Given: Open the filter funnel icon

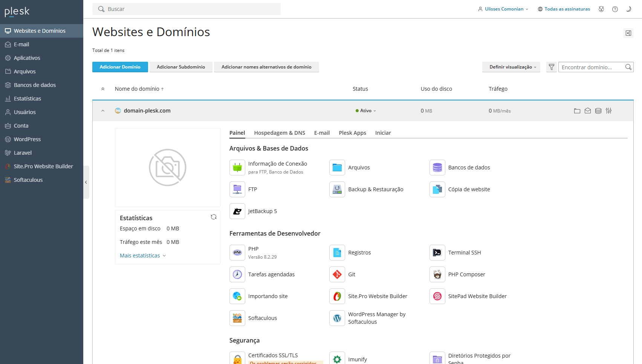Looking at the screenshot, I should (x=551, y=67).
